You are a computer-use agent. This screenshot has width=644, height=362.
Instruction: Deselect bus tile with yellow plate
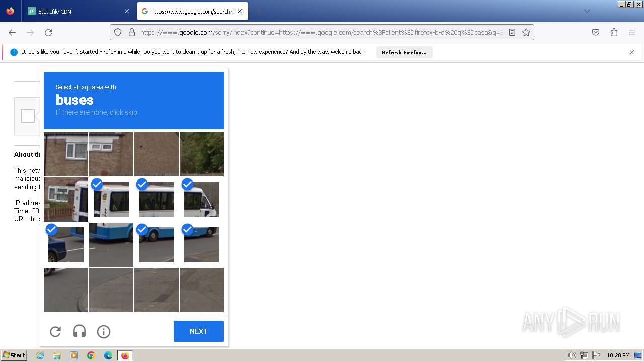point(111,200)
